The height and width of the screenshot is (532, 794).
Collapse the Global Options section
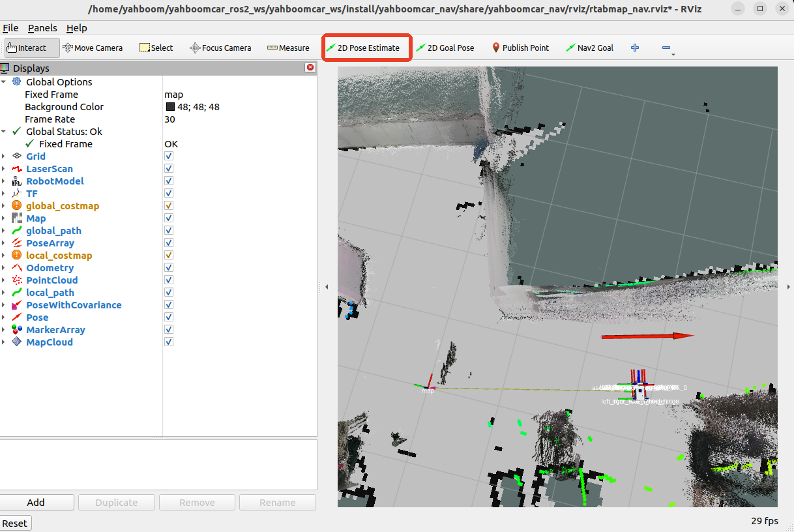[x=4, y=82]
